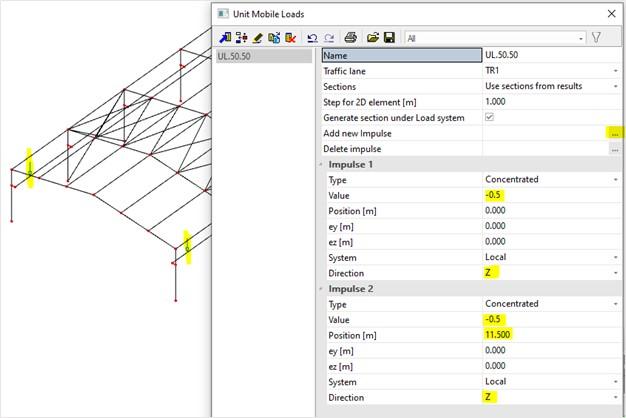Click the Open folder icon

tap(372, 38)
